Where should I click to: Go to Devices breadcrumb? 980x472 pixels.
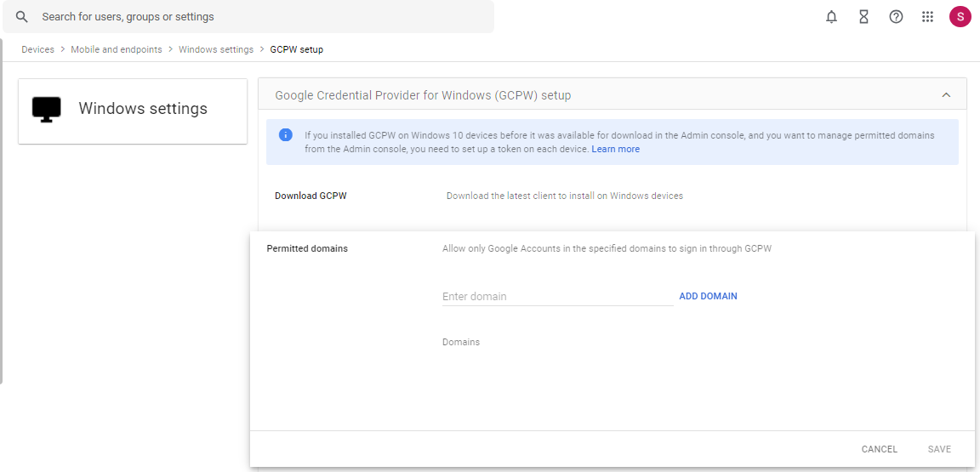[x=37, y=49]
